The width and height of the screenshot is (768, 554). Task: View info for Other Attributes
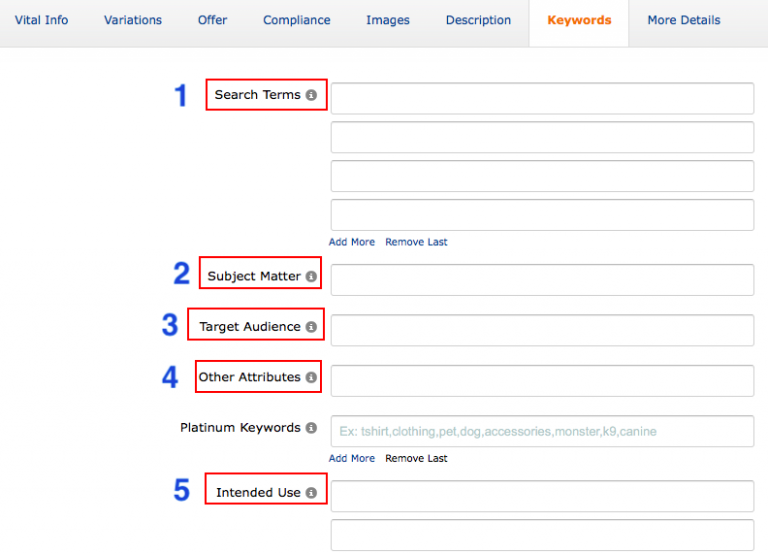[x=312, y=377]
